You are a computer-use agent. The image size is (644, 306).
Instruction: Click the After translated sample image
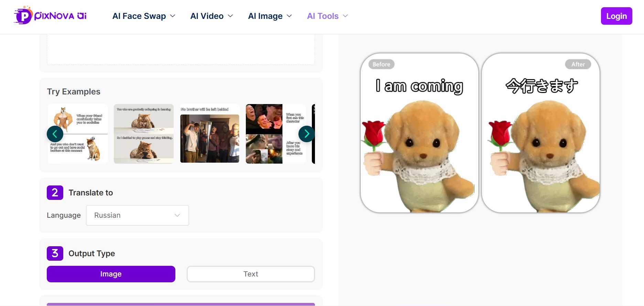pos(541,133)
